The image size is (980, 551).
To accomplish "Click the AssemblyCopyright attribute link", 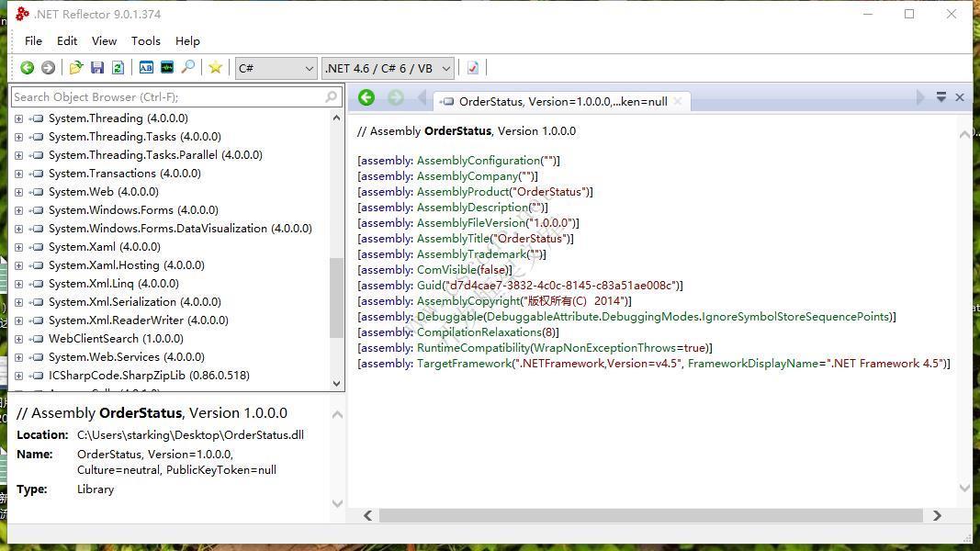I will click(x=468, y=301).
